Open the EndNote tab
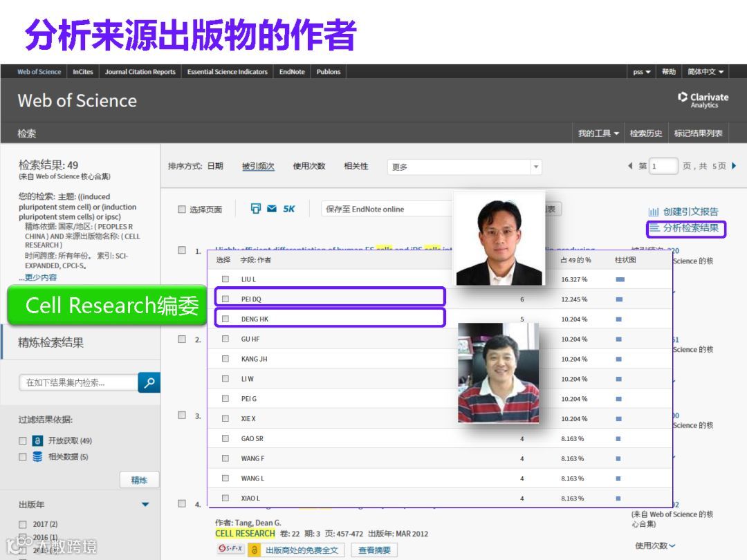The image size is (747, 560). point(292,71)
